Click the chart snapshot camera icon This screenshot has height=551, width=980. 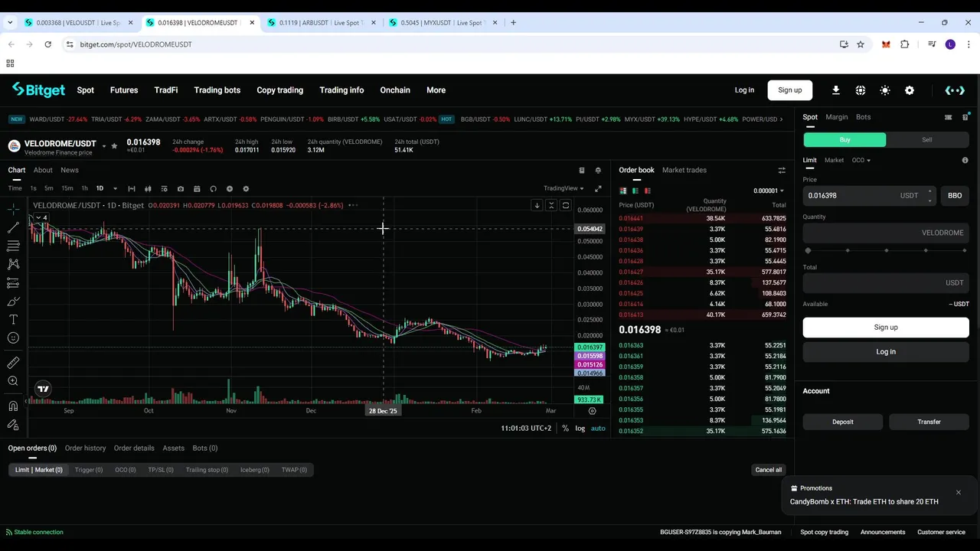click(181, 189)
